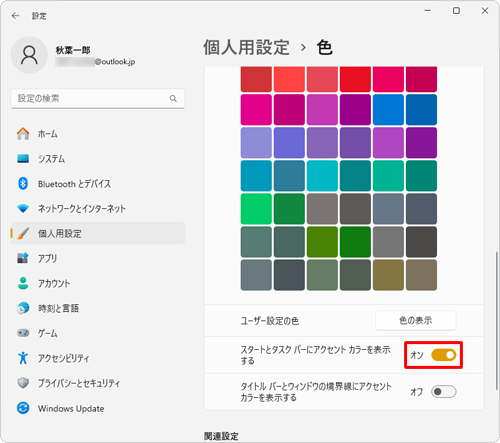
Task: Click the アクセシビリティ figure icon
Action: click(23, 358)
